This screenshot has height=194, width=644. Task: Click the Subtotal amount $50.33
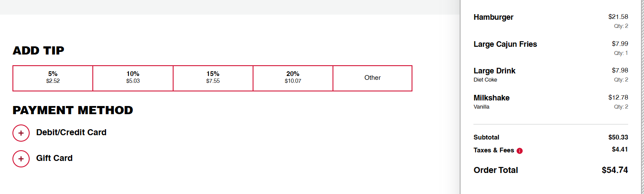[618, 137]
